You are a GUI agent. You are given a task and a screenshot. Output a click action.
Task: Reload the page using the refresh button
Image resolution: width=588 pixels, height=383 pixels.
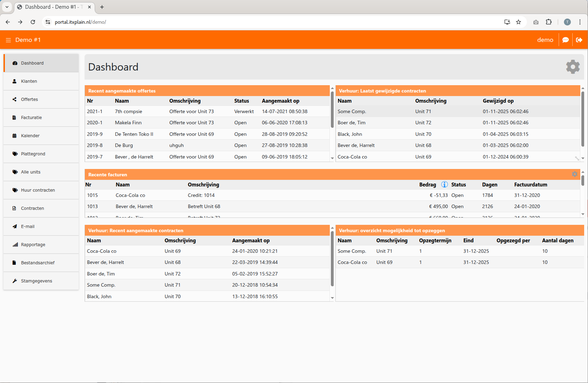coord(33,22)
